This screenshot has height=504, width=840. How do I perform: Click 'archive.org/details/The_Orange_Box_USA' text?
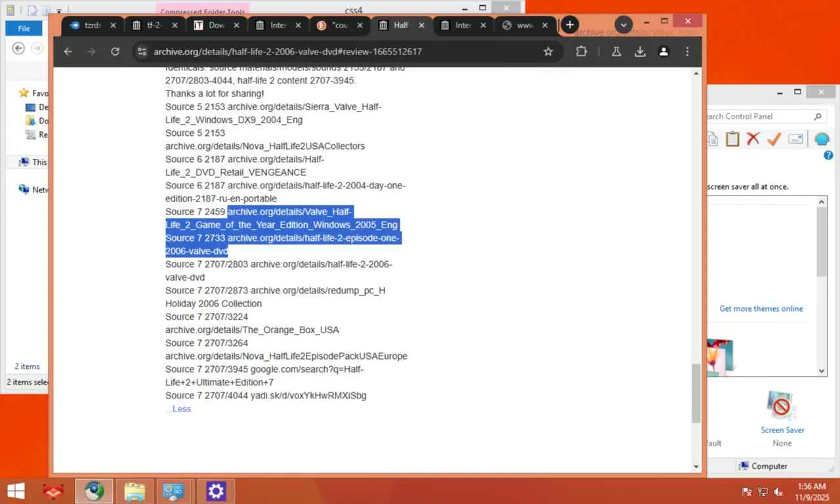[252, 330]
